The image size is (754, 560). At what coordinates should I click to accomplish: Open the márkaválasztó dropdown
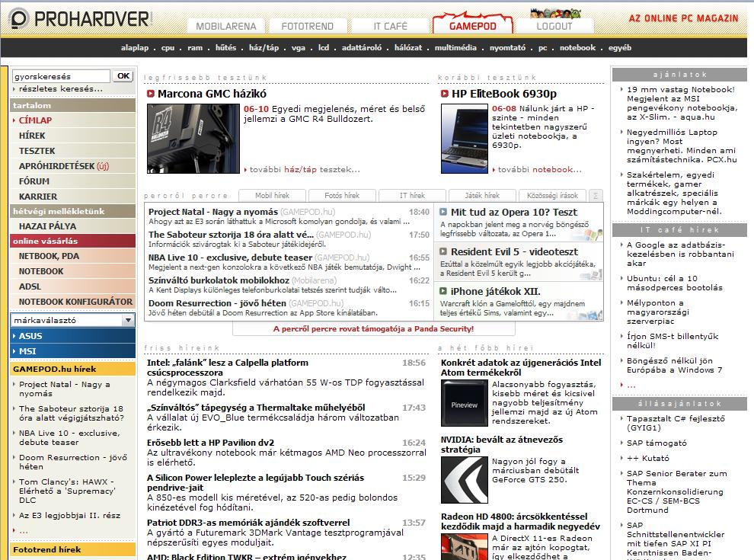[x=72, y=320]
